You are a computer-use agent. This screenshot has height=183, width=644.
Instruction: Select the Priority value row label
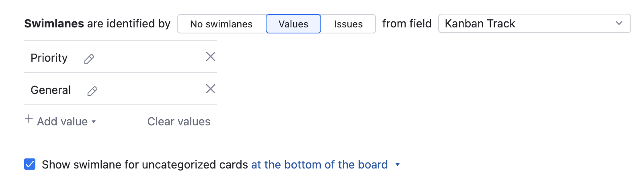pos(49,58)
